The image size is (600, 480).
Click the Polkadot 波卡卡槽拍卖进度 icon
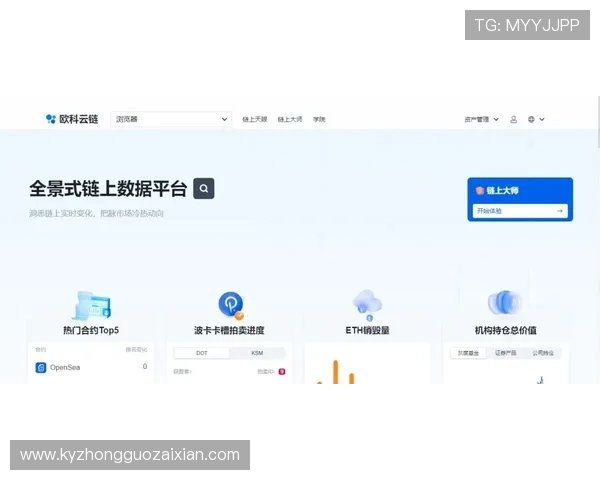pyautogui.click(x=231, y=305)
